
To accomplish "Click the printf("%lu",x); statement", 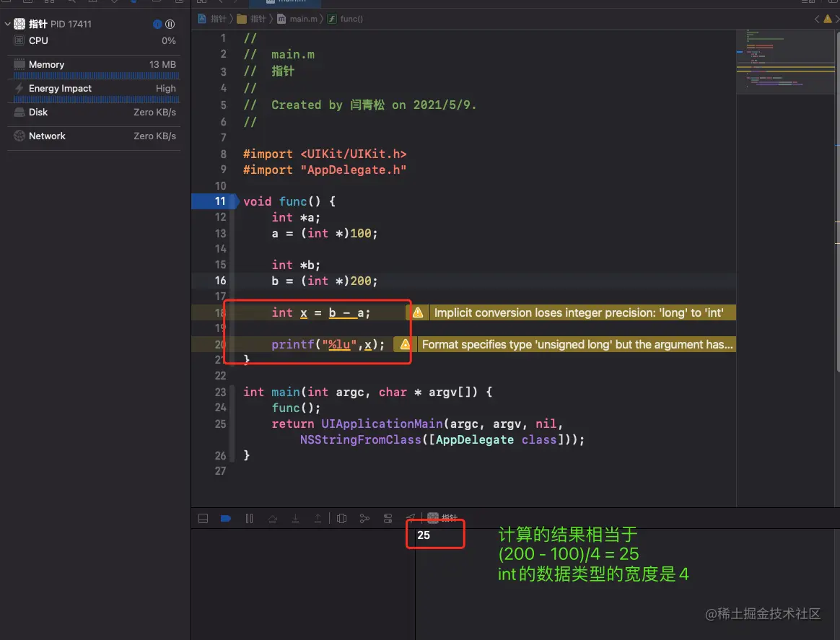I will pyautogui.click(x=328, y=344).
